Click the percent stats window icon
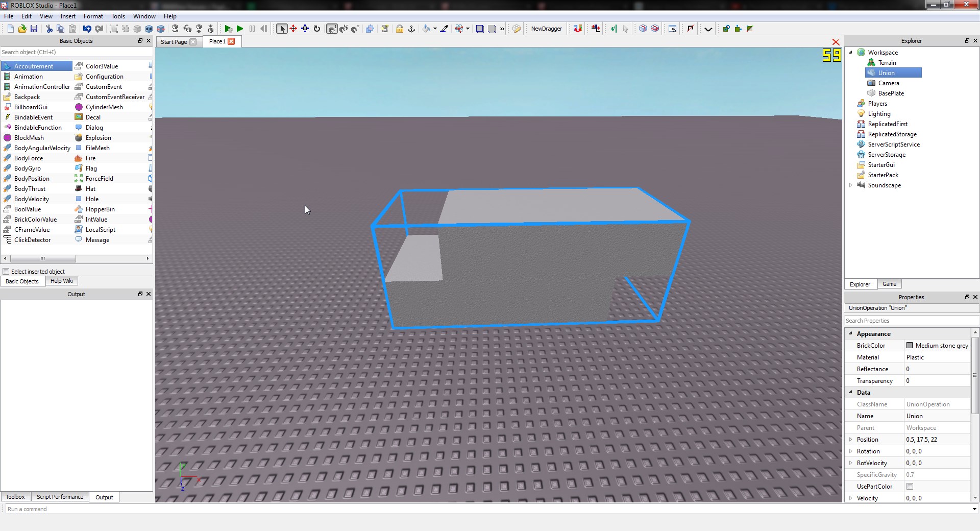Viewport: 980px width, 531px height. (672, 29)
